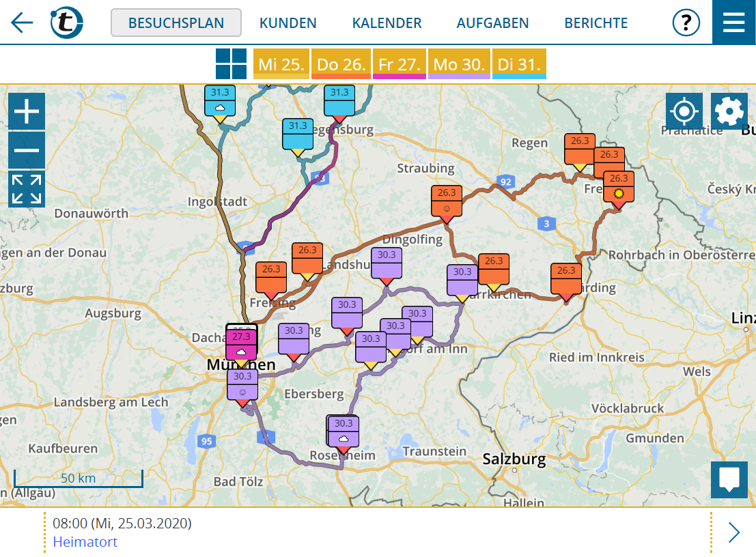Click the BESUCHSPLAN button

(176, 22)
